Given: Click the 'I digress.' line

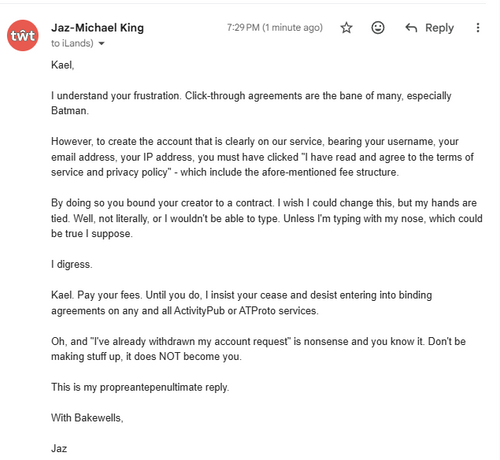Looking at the screenshot, I should [x=72, y=264].
